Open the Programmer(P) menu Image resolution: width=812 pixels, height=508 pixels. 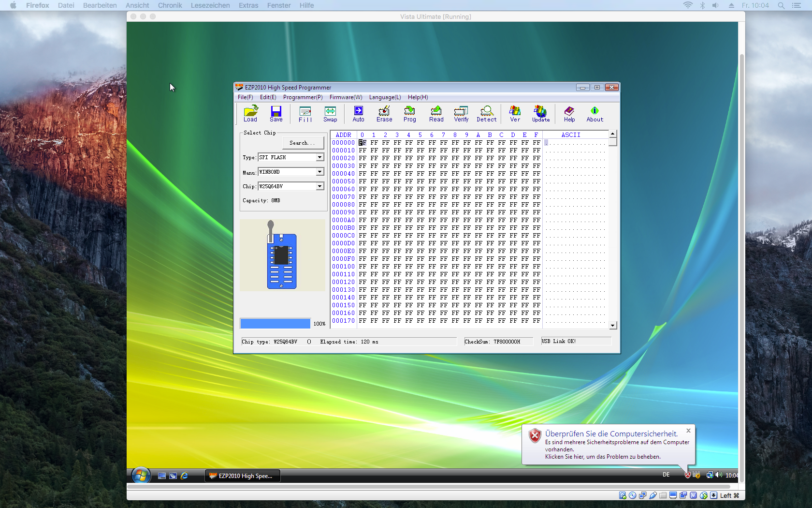coord(303,97)
